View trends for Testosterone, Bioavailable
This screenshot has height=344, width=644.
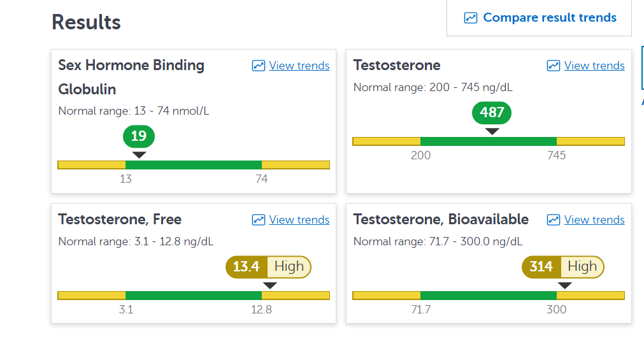coord(594,220)
